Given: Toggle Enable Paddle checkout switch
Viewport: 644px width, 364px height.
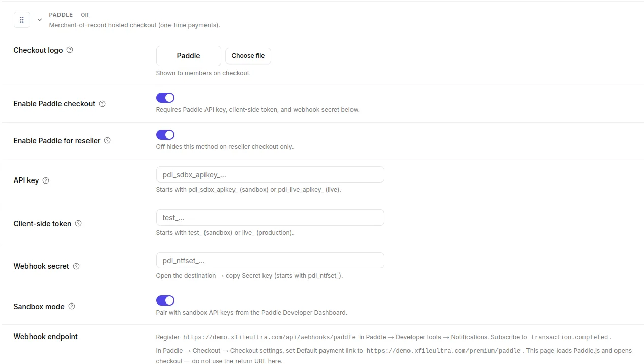Looking at the screenshot, I should [165, 98].
